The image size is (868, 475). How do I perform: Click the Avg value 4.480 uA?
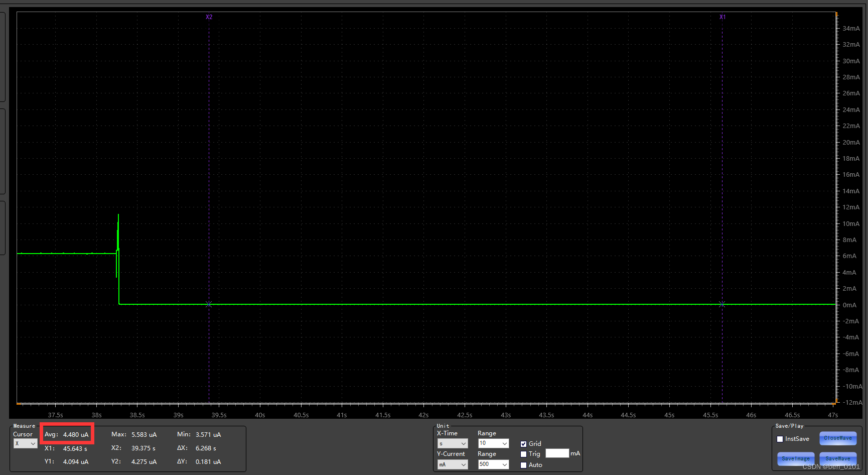coord(76,435)
